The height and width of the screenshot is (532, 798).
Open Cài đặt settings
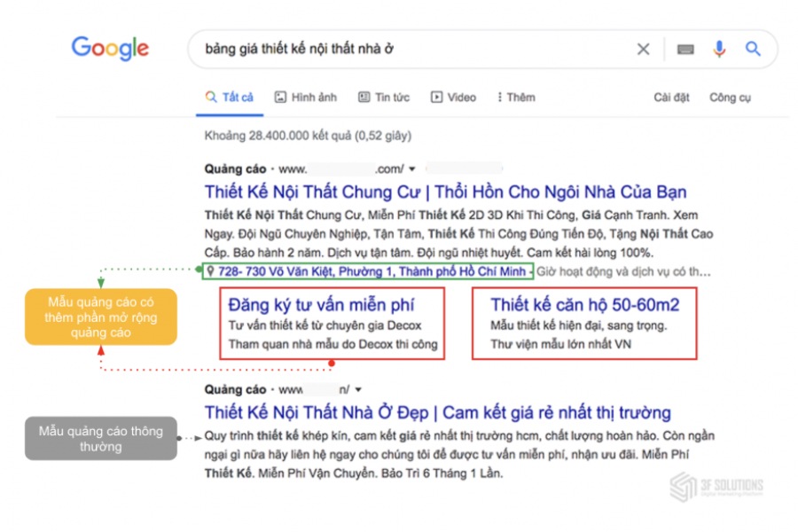671,98
